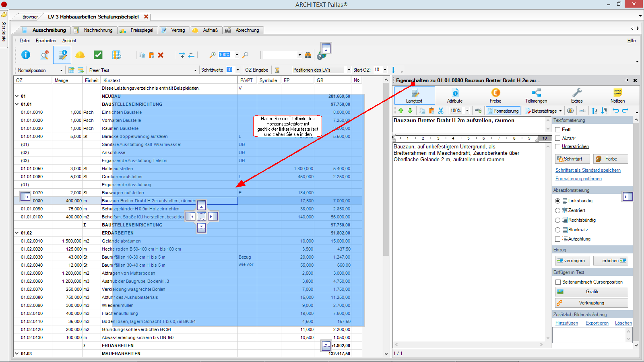This screenshot has width=644, height=362.
Task: Select the Zentriert alignment radio button
Action: point(557,210)
